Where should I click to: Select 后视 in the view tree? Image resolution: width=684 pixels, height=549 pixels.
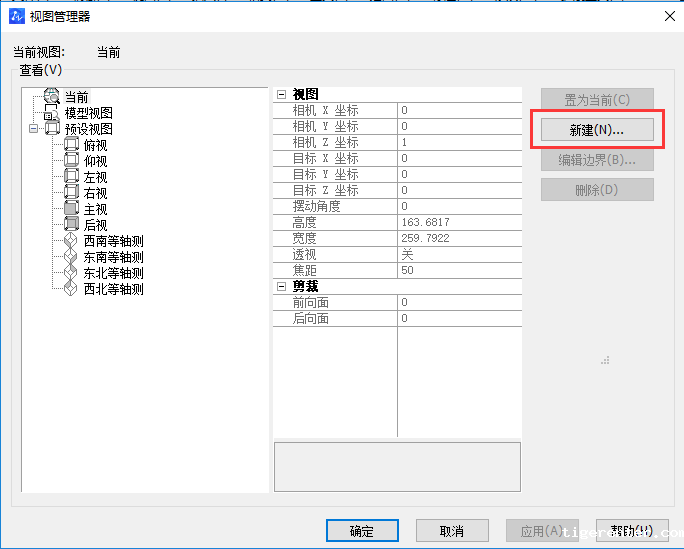(x=96, y=225)
